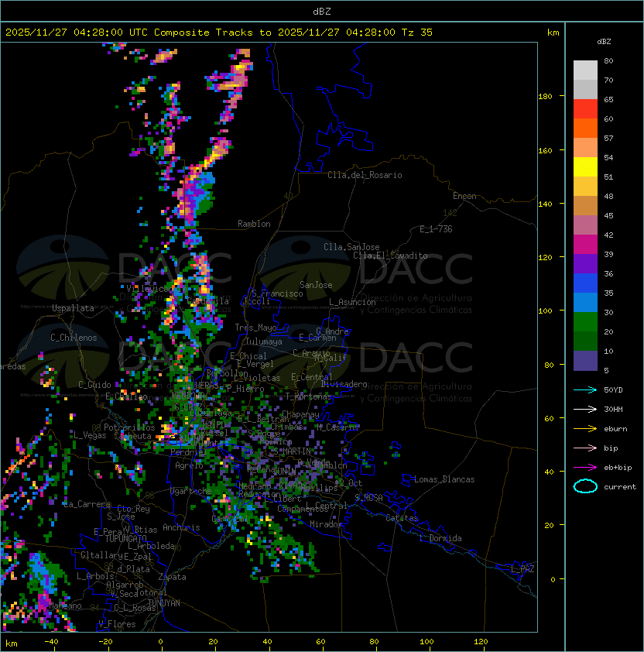Click the 'Uspallata' place label on the map
The width and height of the screenshot is (644, 652).
(x=73, y=308)
